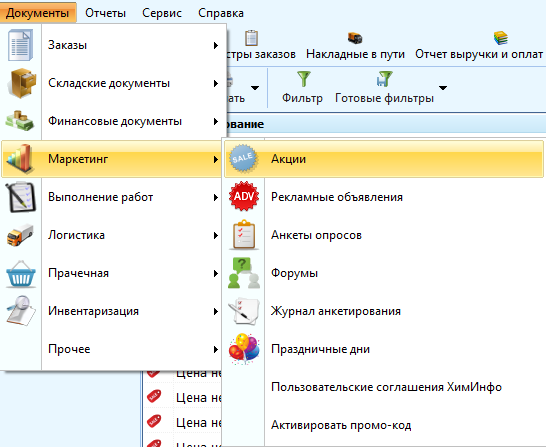Choose Рекламные объявления submenu item
Viewport: 546px width, 447px height.
384,197
